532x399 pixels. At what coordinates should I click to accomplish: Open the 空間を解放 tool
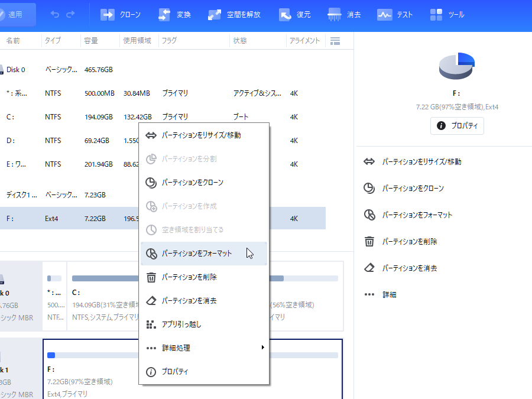coord(215,15)
